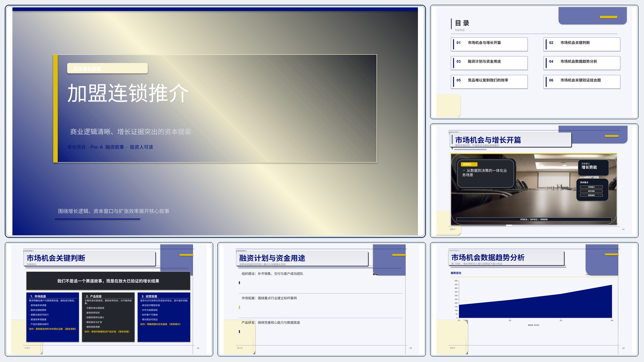Click action line 更新融资材料中的增长证据

pos(52,329)
